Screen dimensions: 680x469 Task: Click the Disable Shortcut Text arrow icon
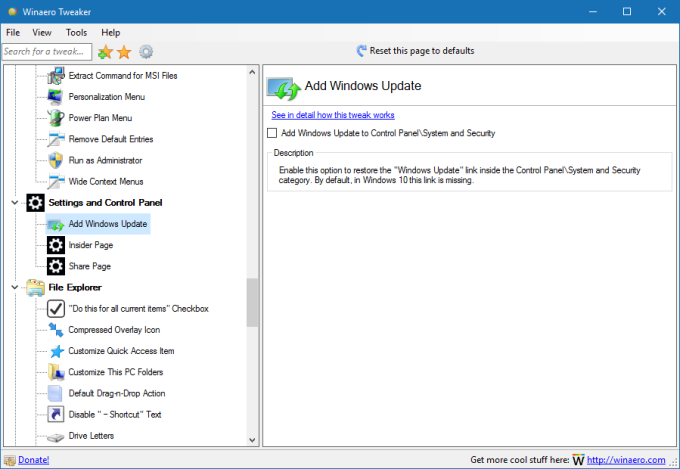[56, 414]
